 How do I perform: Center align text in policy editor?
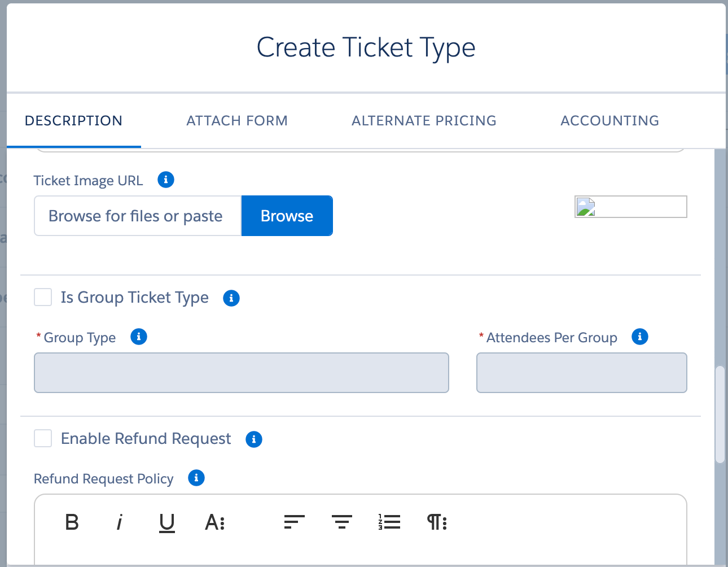(x=342, y=522)
